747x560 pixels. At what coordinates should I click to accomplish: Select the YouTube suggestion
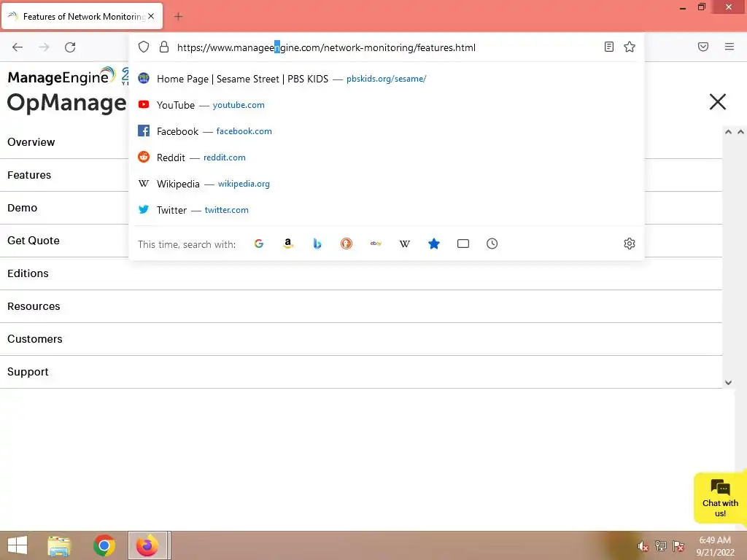pyautogui.click(x=387, y=105)
